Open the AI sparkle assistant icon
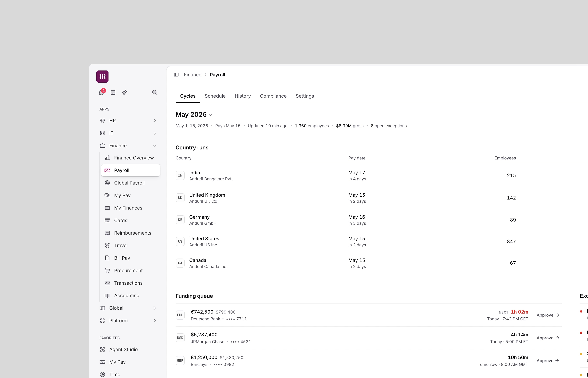 pyautogui.click(x=125, y=93)
